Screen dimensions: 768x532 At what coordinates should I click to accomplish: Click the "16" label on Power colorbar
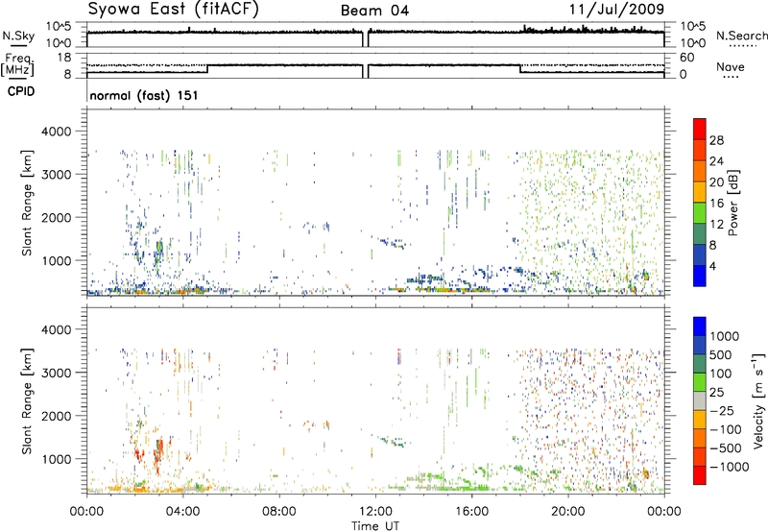coord(716,204)
